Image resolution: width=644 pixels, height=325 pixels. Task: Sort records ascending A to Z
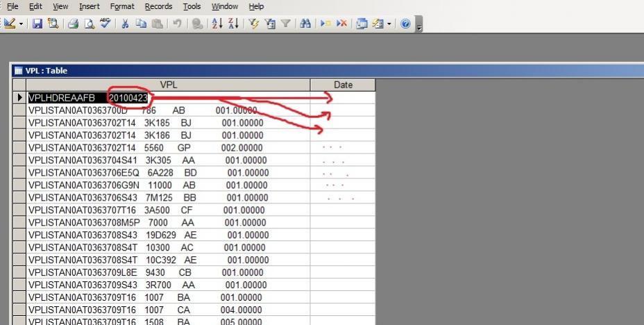click(217, 24)
